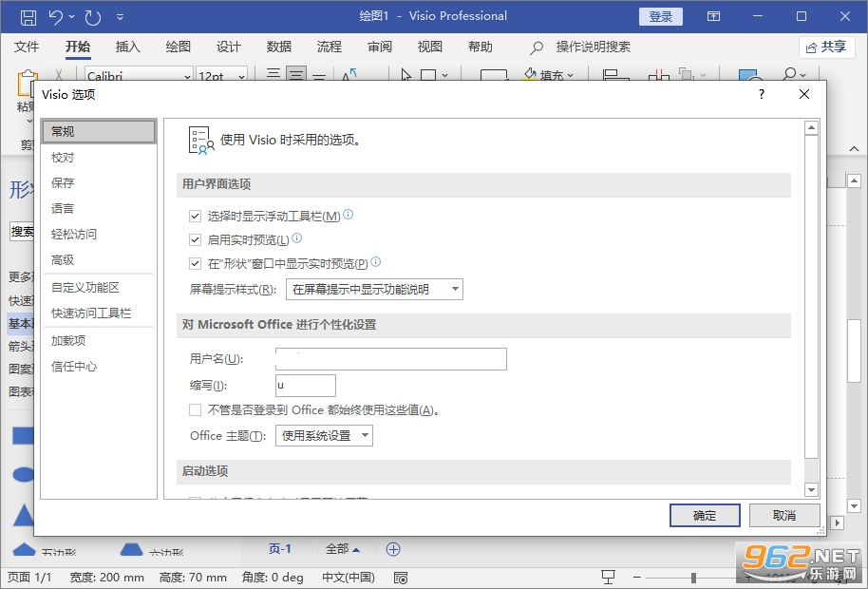Screen dimensions: 868x589
Task: Select 轻松访问 category in options list
Action: pos(99,234)
